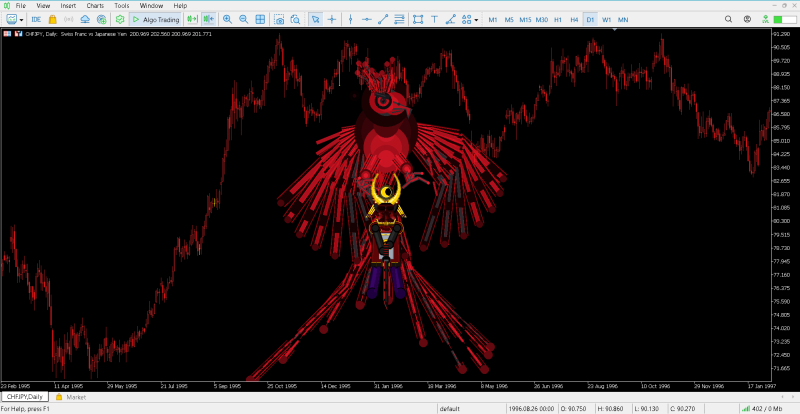Open the Window menu
This screenshot has width=800, height=414.
152,6
